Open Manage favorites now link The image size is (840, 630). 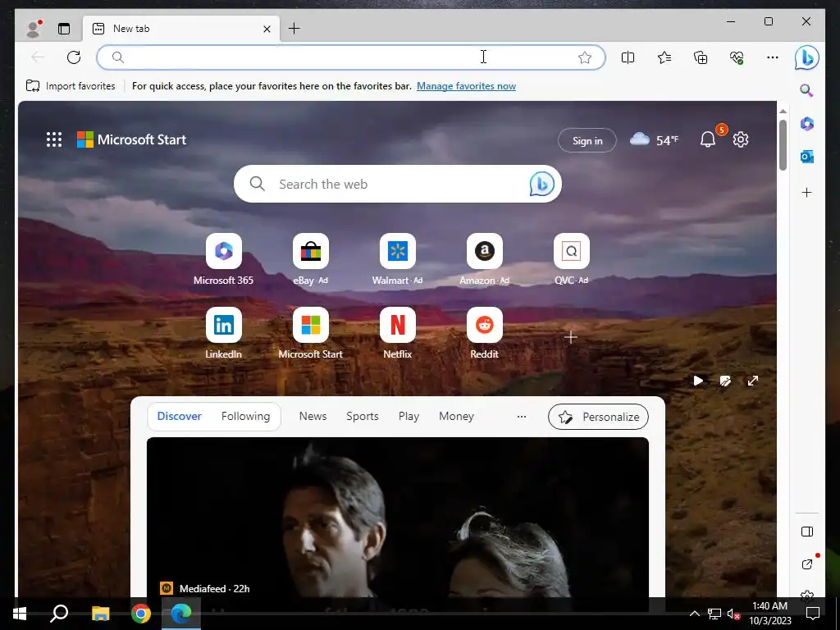click(466, 85)
